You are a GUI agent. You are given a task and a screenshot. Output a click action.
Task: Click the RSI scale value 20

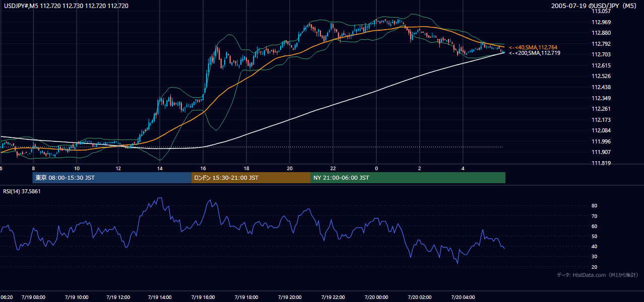[x=594, y=267]
